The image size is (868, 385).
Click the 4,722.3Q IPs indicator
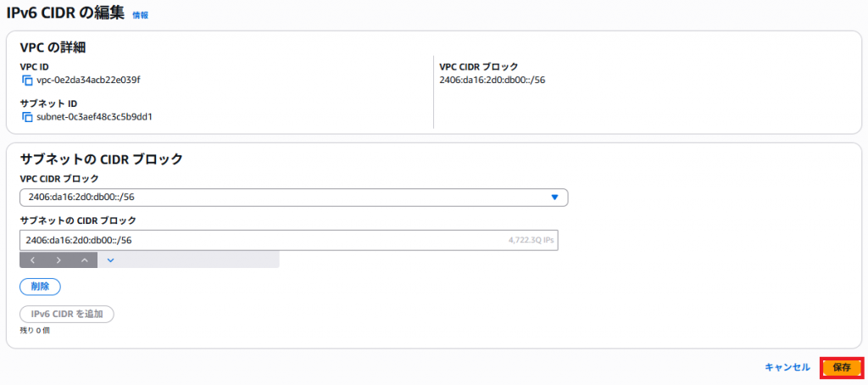pyautogui.click(x=531, y=241)
